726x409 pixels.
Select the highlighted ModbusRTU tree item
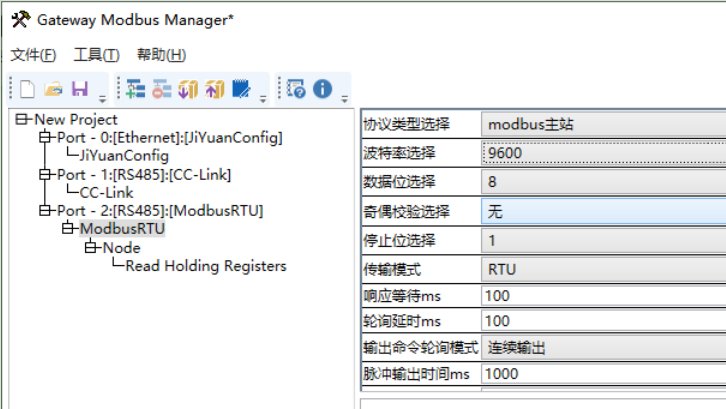pyautogui.click(x=122, y=228)
